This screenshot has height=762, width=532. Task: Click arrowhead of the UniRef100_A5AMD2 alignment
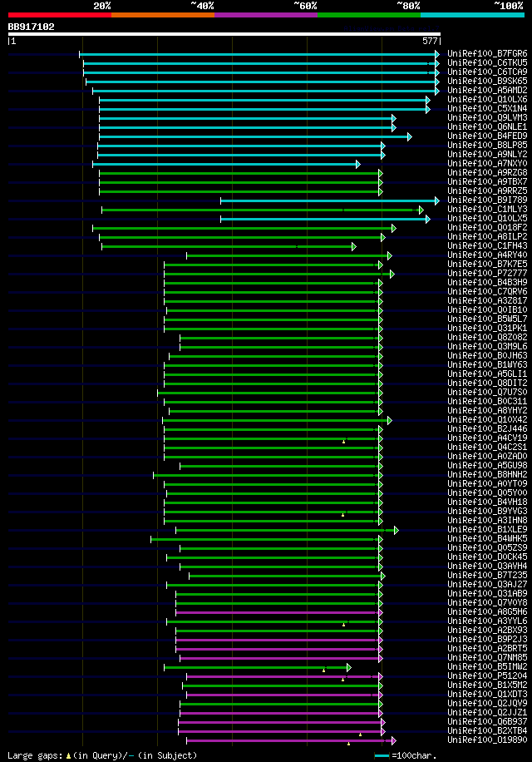(x=437, y=91)
